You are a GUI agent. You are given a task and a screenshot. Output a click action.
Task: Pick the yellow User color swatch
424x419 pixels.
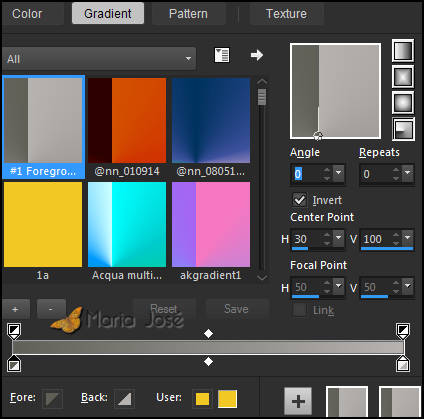(x=227, y=399)
